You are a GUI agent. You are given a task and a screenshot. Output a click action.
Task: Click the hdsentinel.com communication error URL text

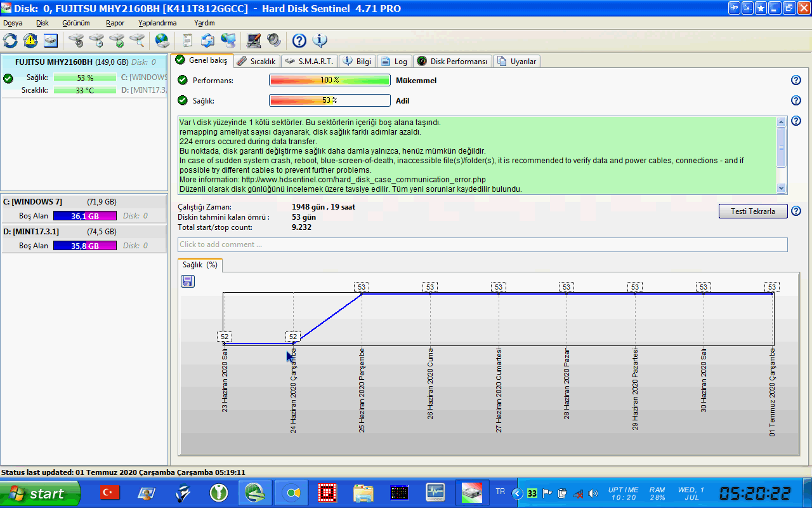363,180
